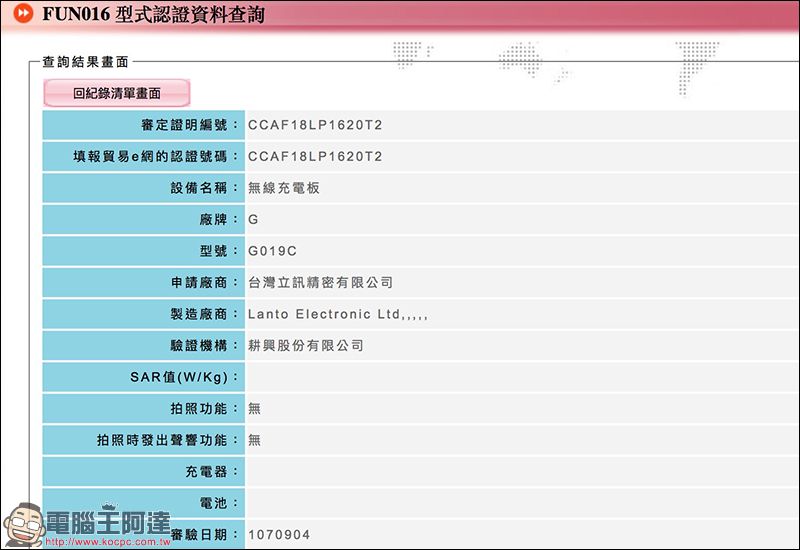Click the verifier 耕興股份有限公司

306,346
